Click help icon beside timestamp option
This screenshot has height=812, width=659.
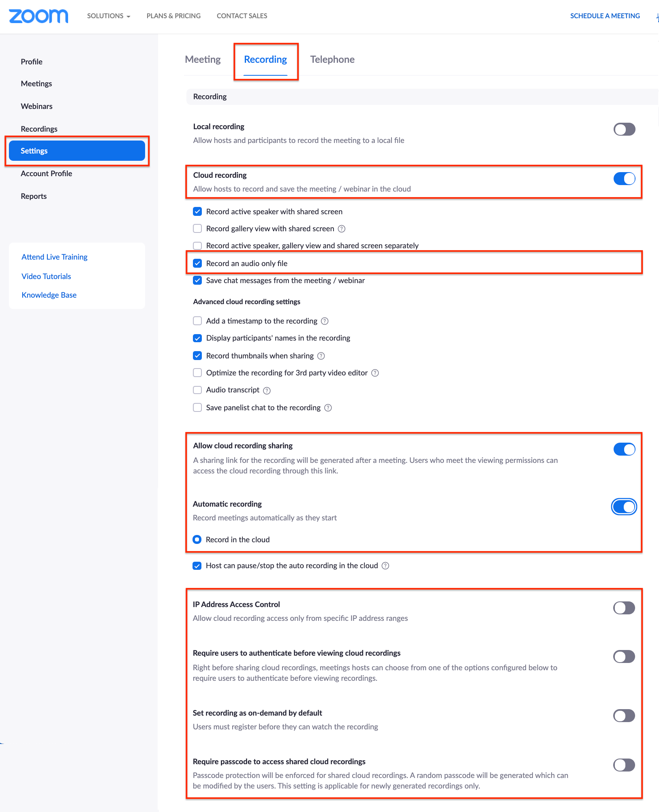325,321
